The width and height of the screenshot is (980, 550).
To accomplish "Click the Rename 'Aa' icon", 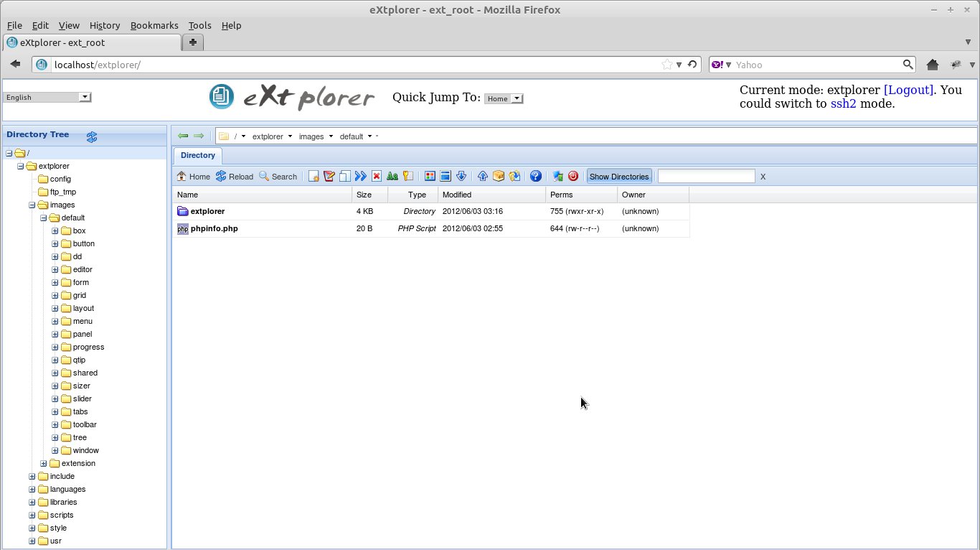I will pyautogui.click(x=392, y=177).
